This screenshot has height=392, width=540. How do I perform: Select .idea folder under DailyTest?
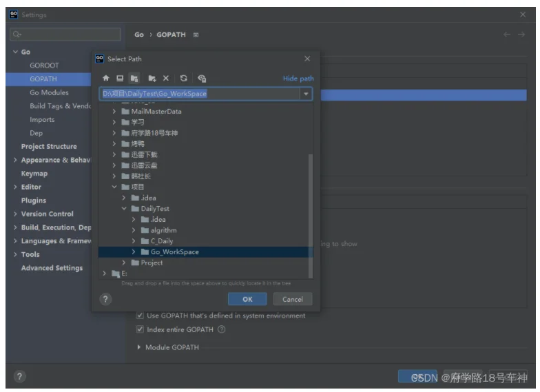click(158, 219)
